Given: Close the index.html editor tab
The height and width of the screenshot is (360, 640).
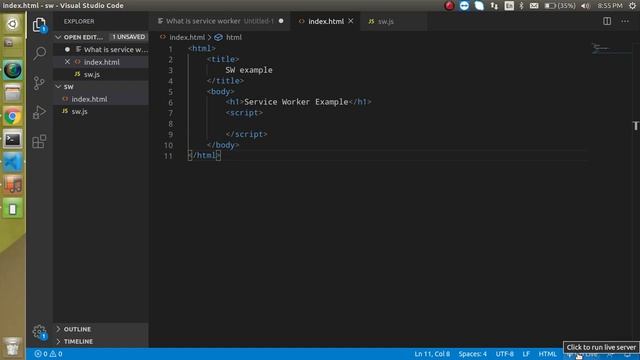Looking at the screenshot, I should pos(351,21).
